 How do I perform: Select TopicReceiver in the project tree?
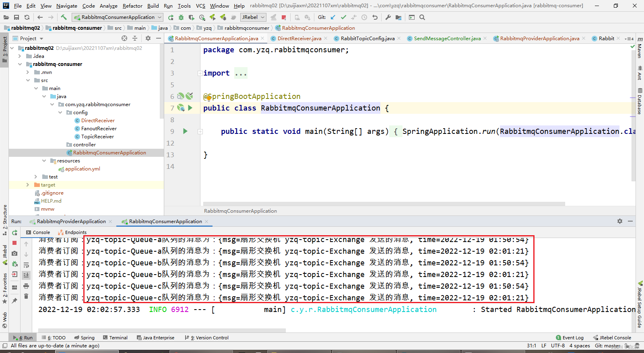coord(97,136)
